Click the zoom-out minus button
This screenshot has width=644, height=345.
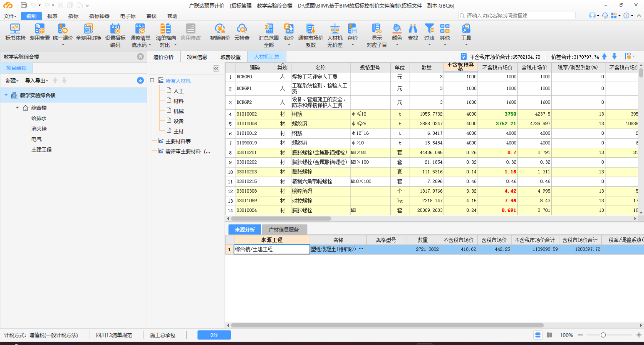[580, 335]
